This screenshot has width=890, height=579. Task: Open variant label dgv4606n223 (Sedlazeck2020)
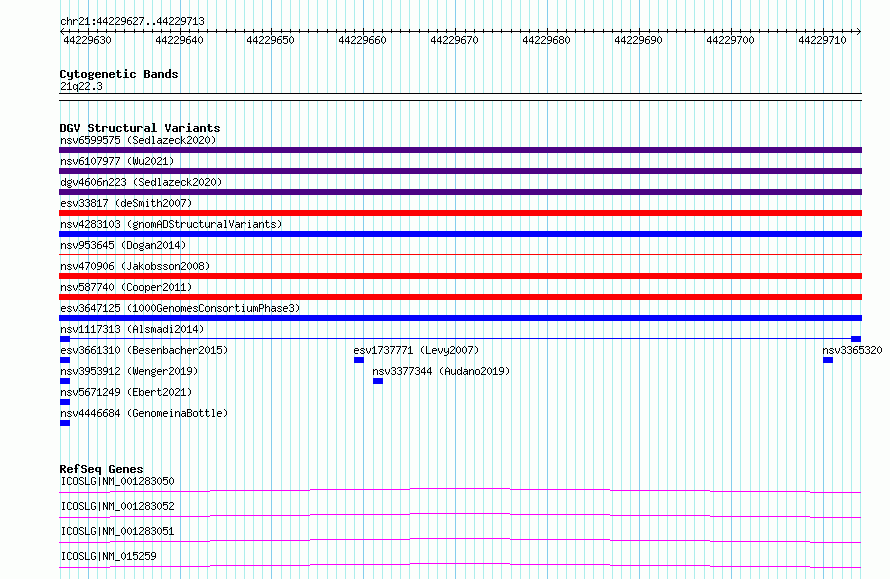tap(141, 182)
